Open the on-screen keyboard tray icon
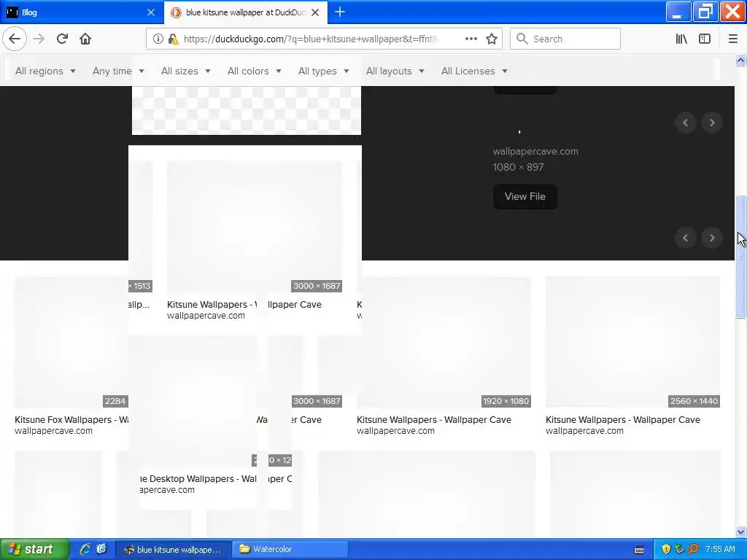The image size is (747, 560). pos(639,550)
